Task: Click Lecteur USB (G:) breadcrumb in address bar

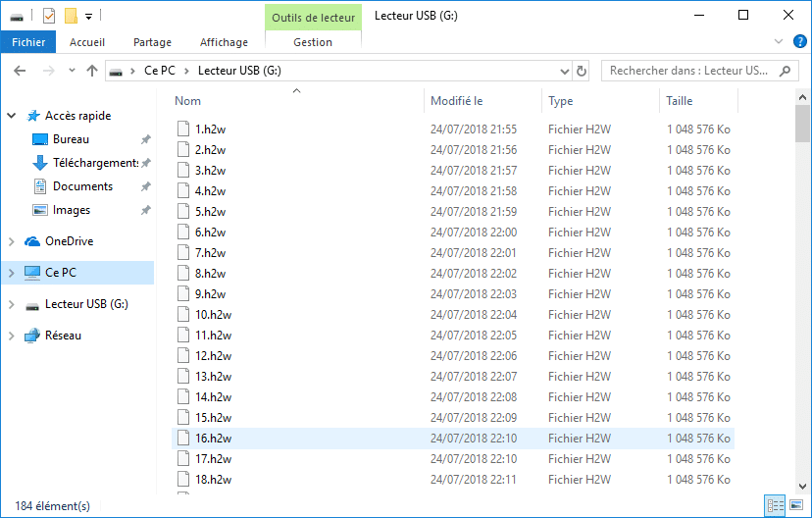Action: (x=239, y=71)
